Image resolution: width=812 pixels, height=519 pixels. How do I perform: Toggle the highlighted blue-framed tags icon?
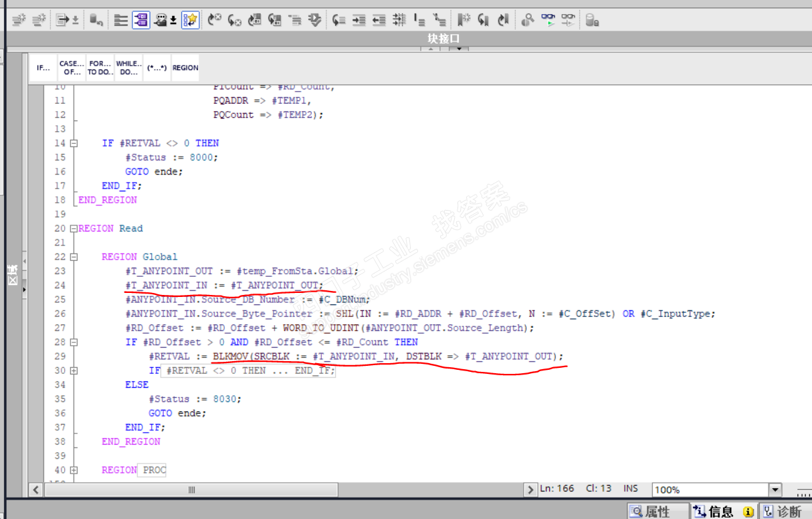[x=140, y=20]
